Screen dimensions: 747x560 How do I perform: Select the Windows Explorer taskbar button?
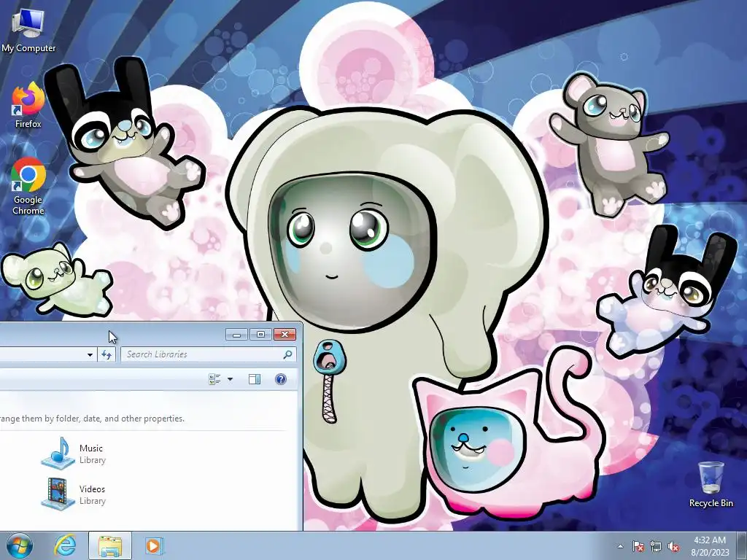[x=109, y=545]
